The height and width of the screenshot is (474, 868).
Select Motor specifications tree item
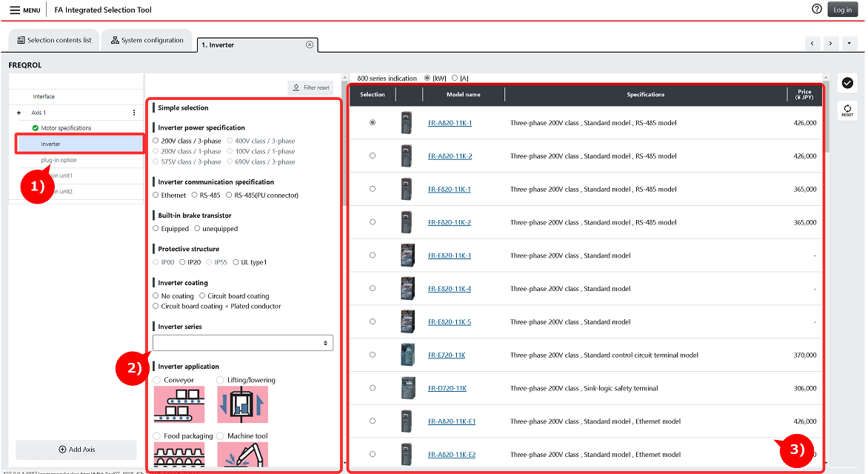coord(66,128)
